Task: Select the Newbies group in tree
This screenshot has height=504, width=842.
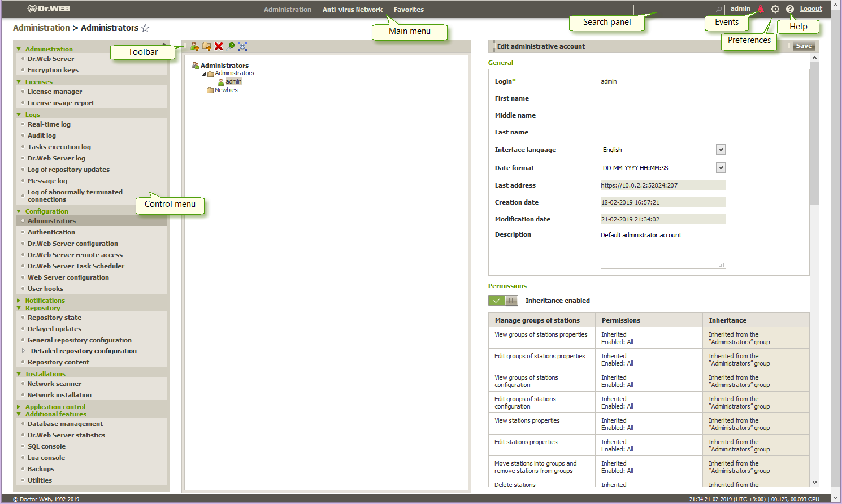Action: [x=226, y=90]
